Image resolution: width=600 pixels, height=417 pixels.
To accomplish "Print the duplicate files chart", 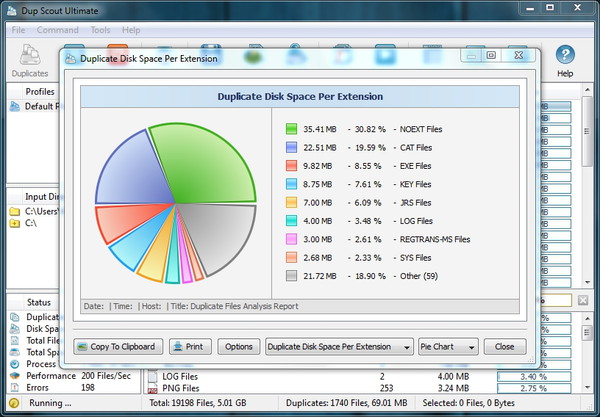I will 187,346.
